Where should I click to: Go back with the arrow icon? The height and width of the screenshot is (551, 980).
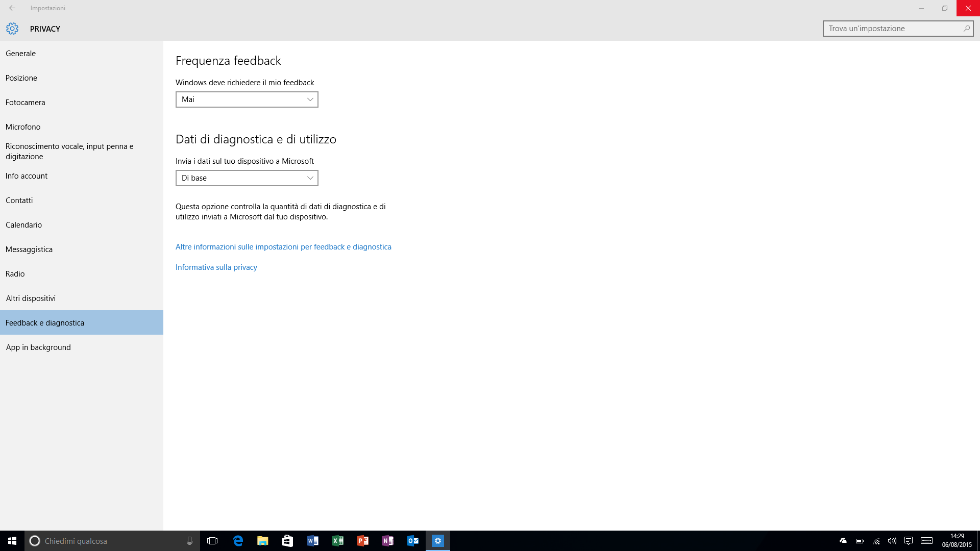point(12,8)
